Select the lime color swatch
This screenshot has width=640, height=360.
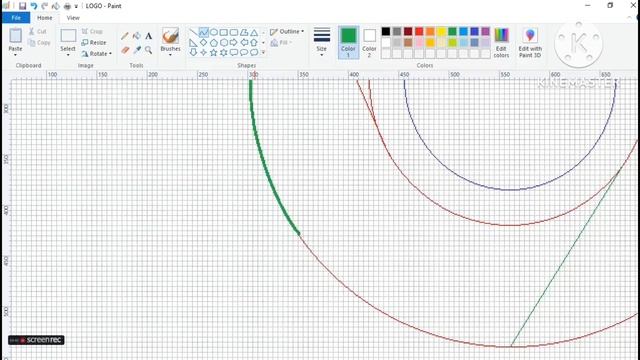point(452,42)
